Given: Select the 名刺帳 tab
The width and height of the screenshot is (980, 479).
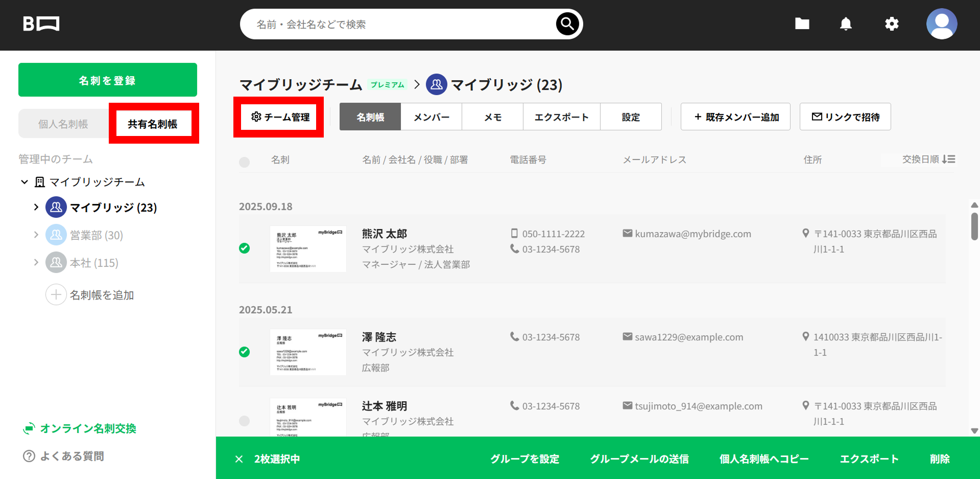Looking at the screenshot, I should (x=370, y=117).
